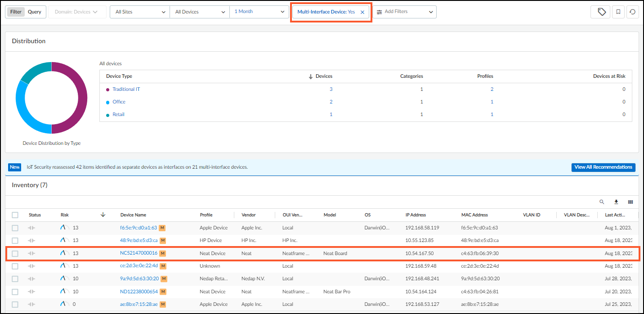
Task: Click the M badge next to ae:8b:e7:15:28:ae
Action: tap(163, 304)
